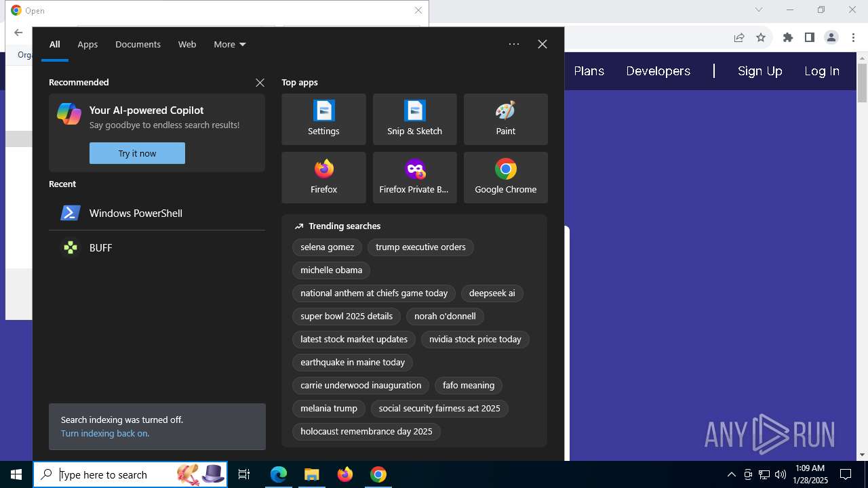Viewport: 868px width, 488px height.
Task: Open Firefox from the taskbar
Action: pos(345,474)
